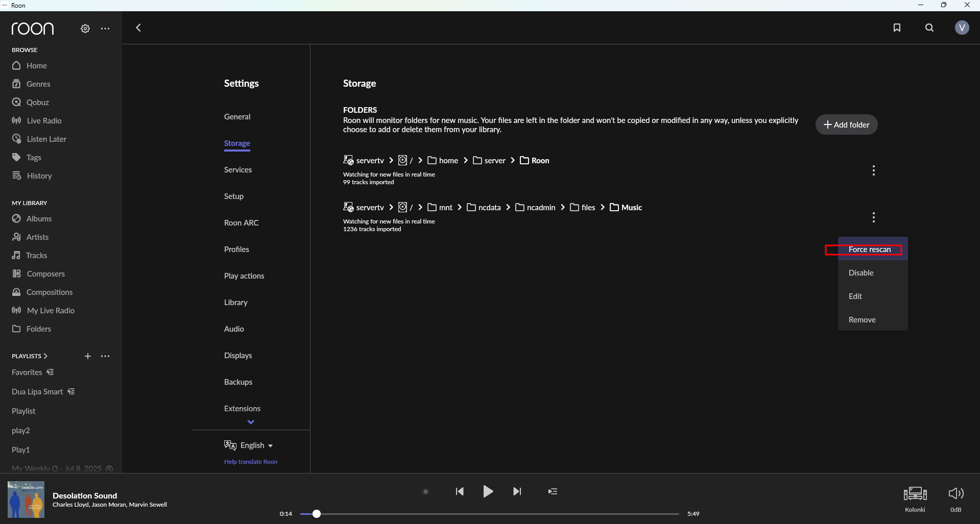Click the back arrow navigation icon
The height and width of the screenshot is (524, 980).
coord(138,28)
